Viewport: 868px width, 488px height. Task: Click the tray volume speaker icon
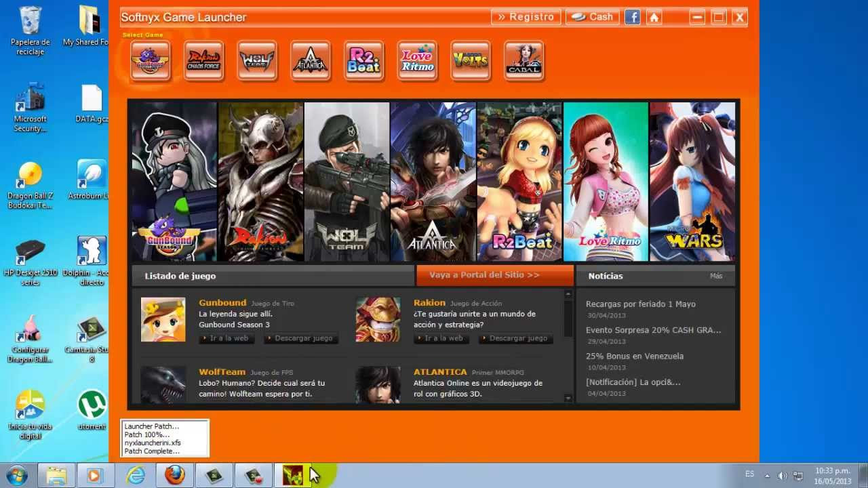783,475
